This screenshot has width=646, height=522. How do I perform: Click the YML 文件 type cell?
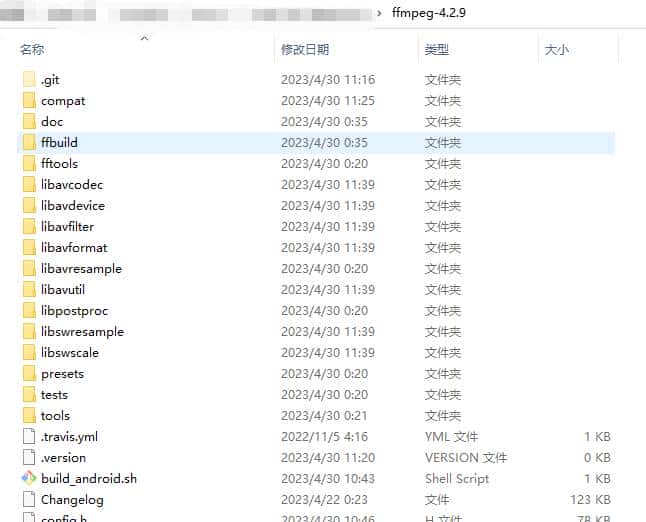(452, 437)
